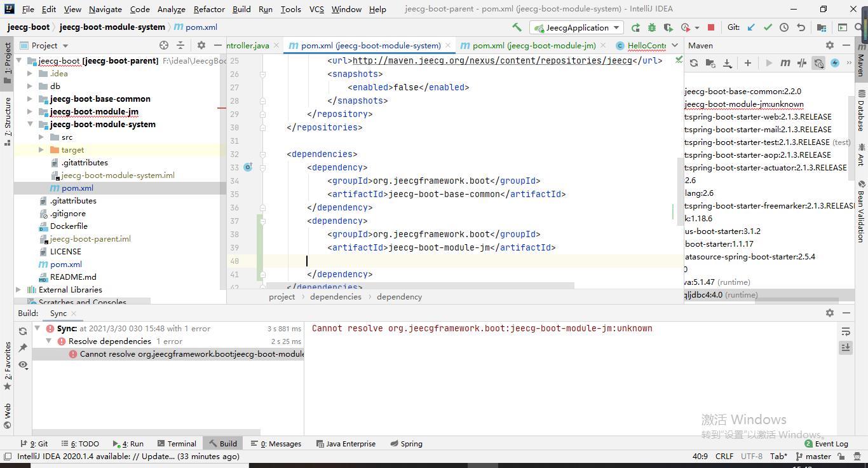This screenshot has width=868, height=468.
Task: Locate current file in Project tree
Action: tap(164, 45)
